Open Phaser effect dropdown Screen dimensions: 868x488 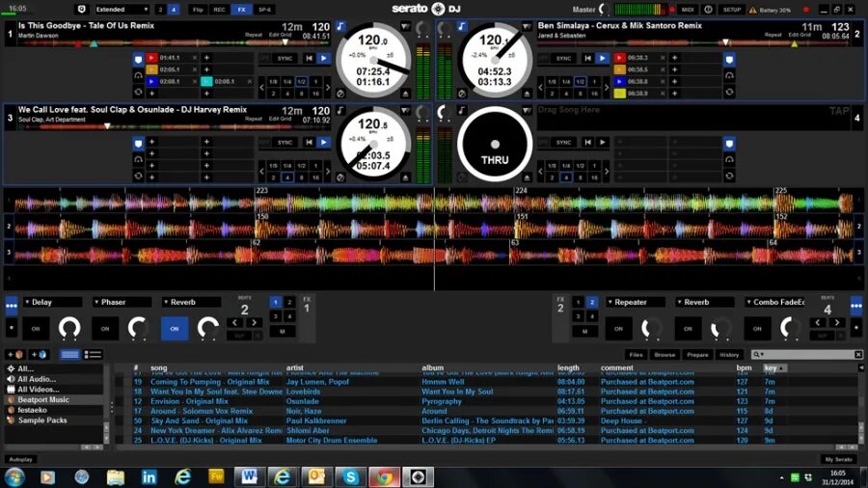point(122,302)
